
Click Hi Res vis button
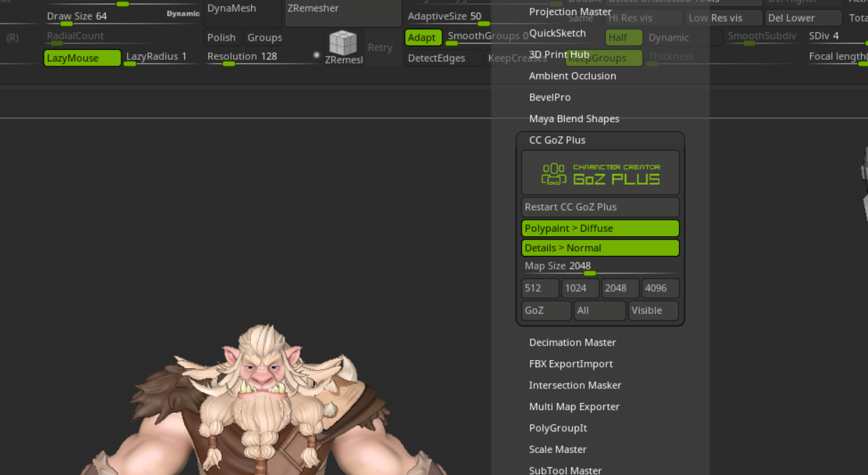coord(644,18)
